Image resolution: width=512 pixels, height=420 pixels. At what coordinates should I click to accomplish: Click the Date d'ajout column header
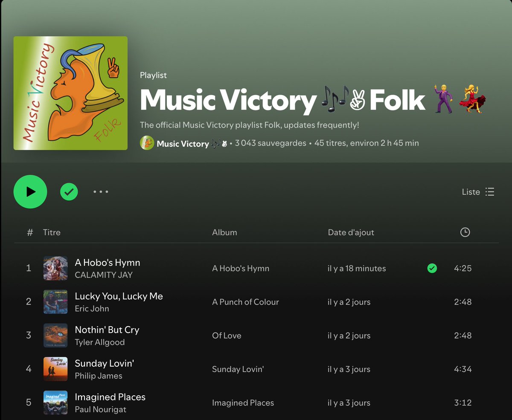[x=351, y=232]
